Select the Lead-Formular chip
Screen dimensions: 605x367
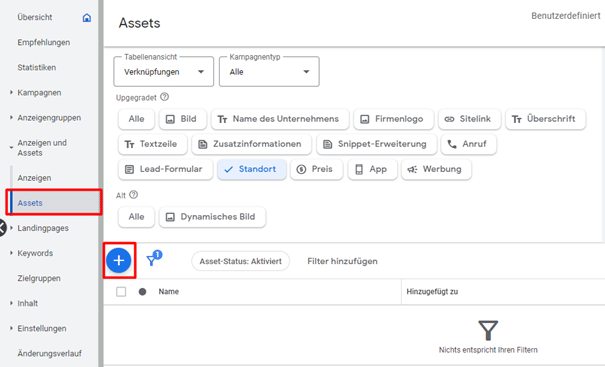[x=166, y=169]
